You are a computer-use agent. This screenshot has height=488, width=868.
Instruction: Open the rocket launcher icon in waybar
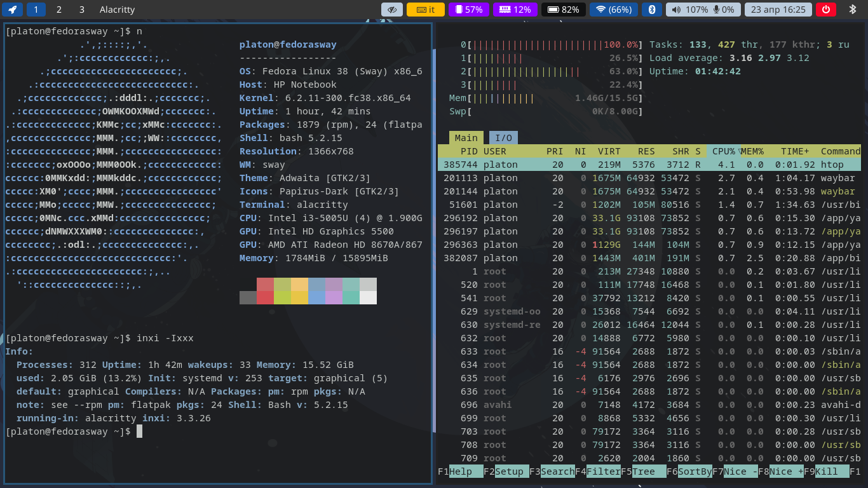(x=13, y=10)
